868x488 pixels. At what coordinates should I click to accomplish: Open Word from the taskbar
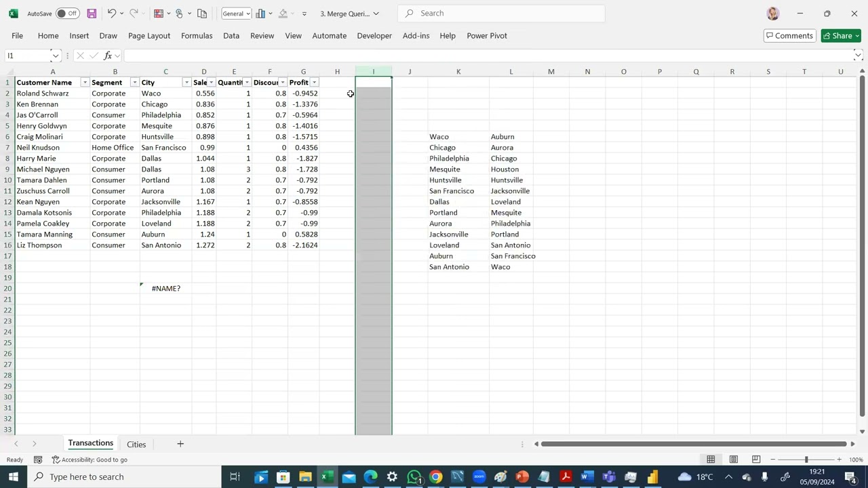[587, 477]
